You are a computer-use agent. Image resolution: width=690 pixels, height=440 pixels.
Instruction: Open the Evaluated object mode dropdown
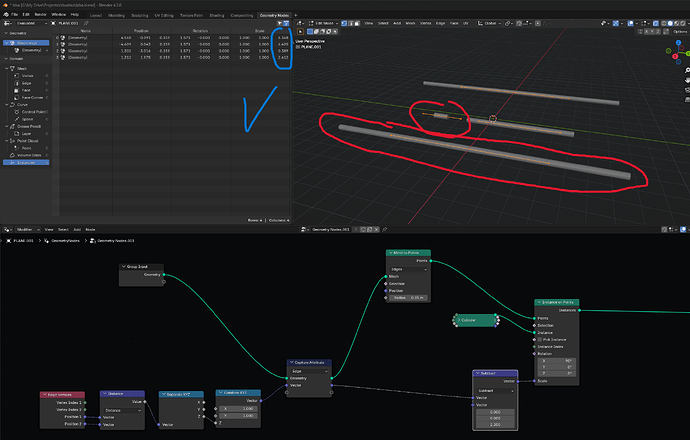point(32,23)
